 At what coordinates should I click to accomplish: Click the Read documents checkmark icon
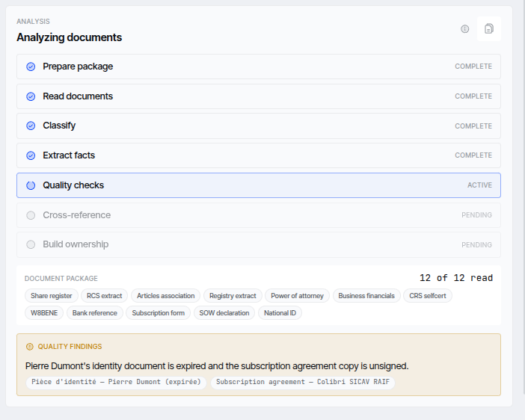31,96
